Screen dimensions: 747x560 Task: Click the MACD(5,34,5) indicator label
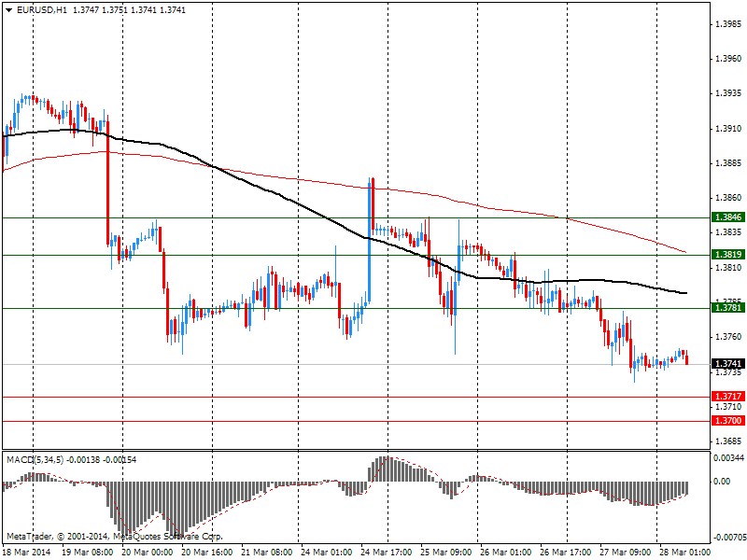click(x=35, y=460)
